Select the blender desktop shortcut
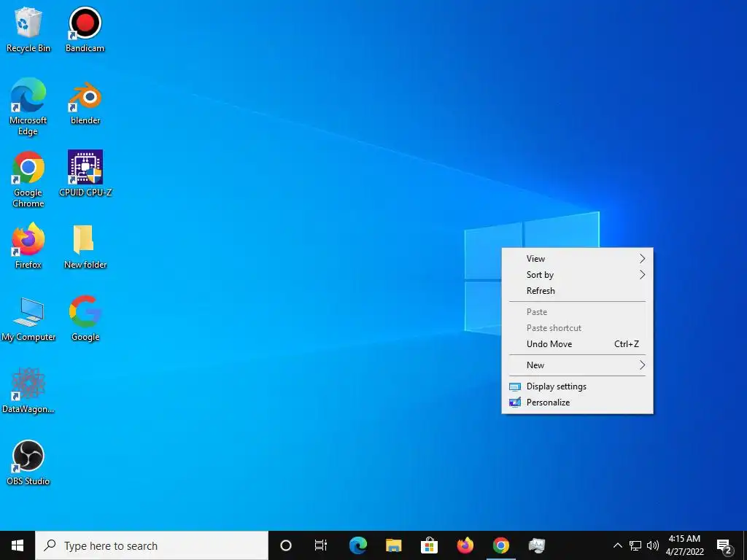 click(x=85, y=103)
